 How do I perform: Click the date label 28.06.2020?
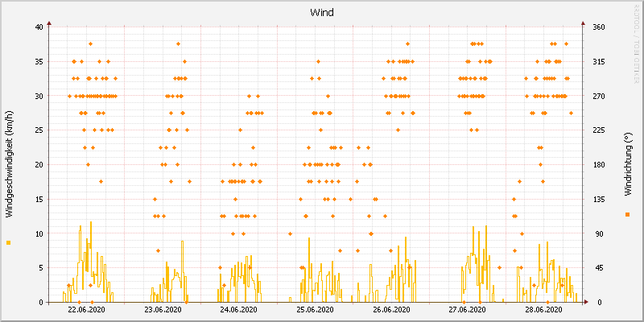coord(544,309)
